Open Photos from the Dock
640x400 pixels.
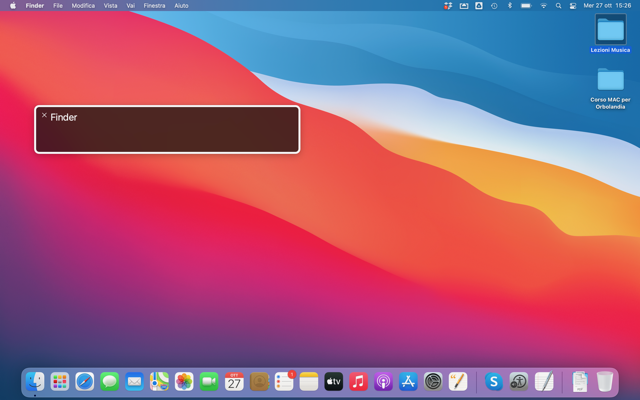(x=184, y=382)
